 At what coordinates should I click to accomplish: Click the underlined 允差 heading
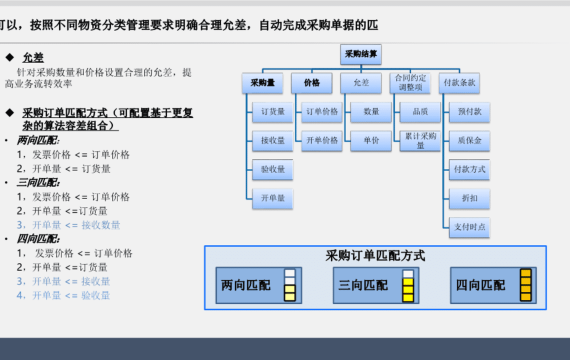tap(33, 57)
